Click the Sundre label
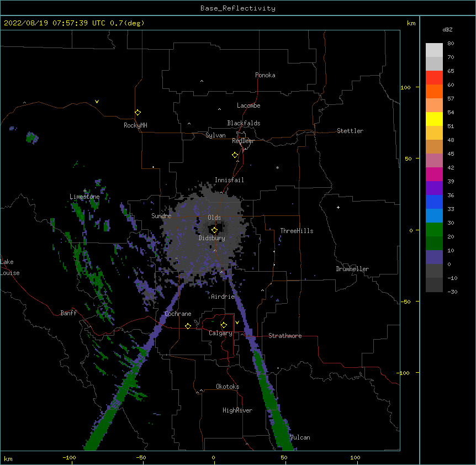 coord(161,216)
